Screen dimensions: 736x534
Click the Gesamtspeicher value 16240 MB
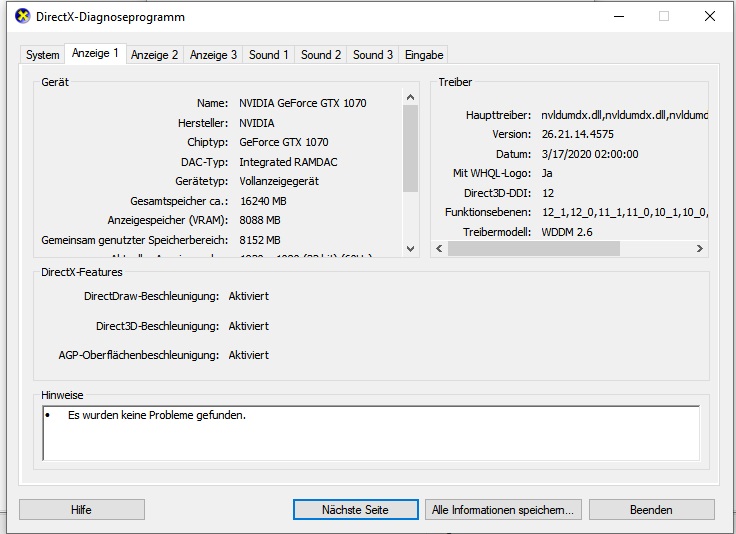tap(263, 201)
